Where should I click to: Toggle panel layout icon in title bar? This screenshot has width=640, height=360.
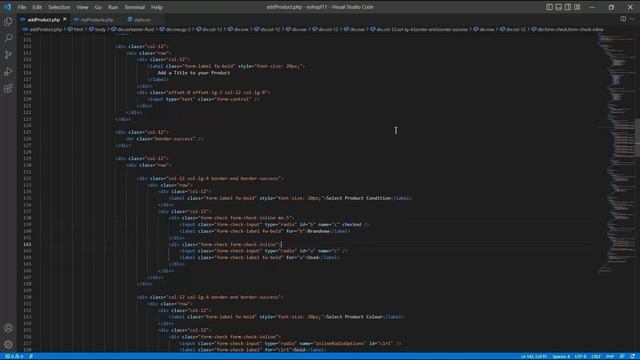pyautogui.click(x=559, y=7)
